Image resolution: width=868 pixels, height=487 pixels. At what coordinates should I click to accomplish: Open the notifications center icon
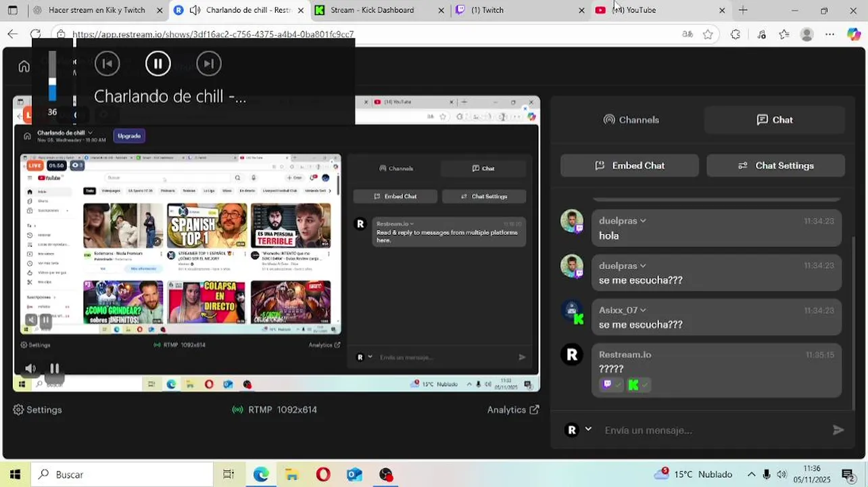coord(848,474)
